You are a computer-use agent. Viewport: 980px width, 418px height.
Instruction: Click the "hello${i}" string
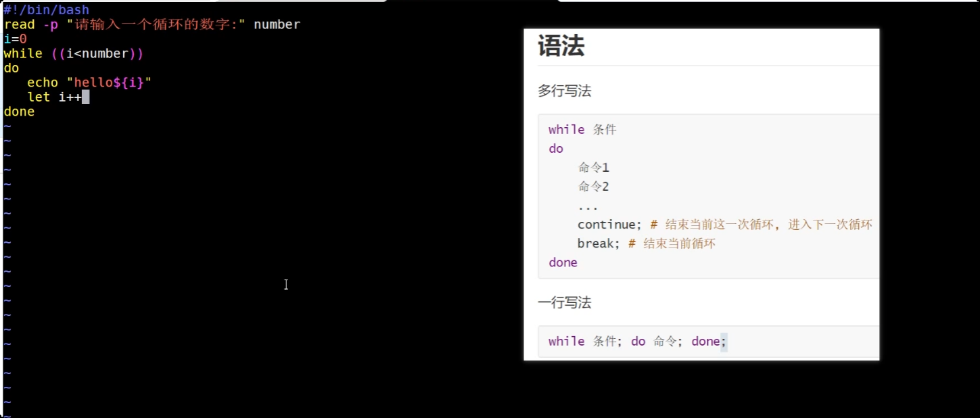(109, 83)
